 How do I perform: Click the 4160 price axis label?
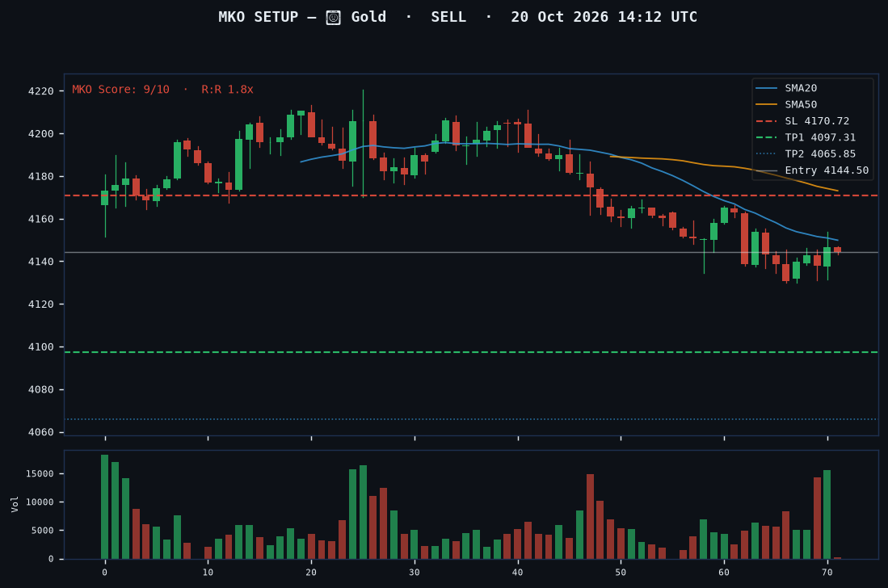pos(40,219)
